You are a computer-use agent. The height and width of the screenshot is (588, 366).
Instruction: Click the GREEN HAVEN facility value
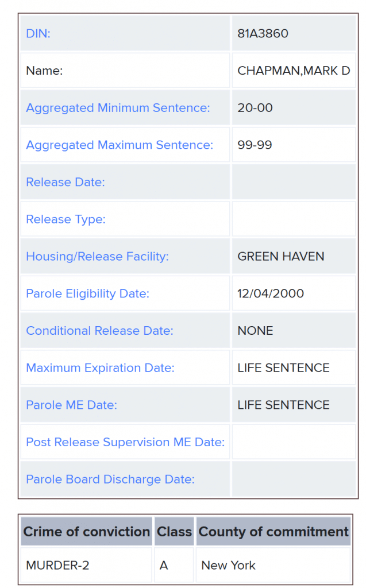pyautogui.click(x=280, y=257)
